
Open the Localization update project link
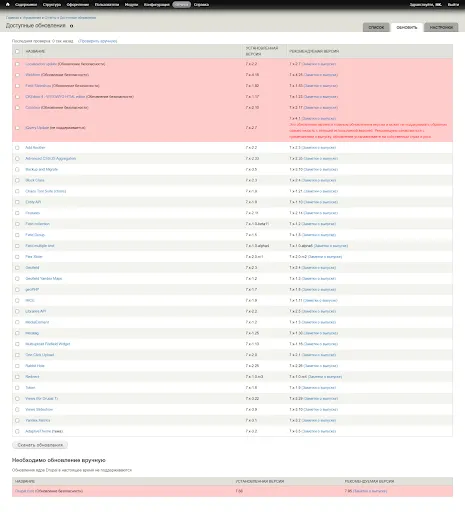pyautogui.click(x=41, y=64)
